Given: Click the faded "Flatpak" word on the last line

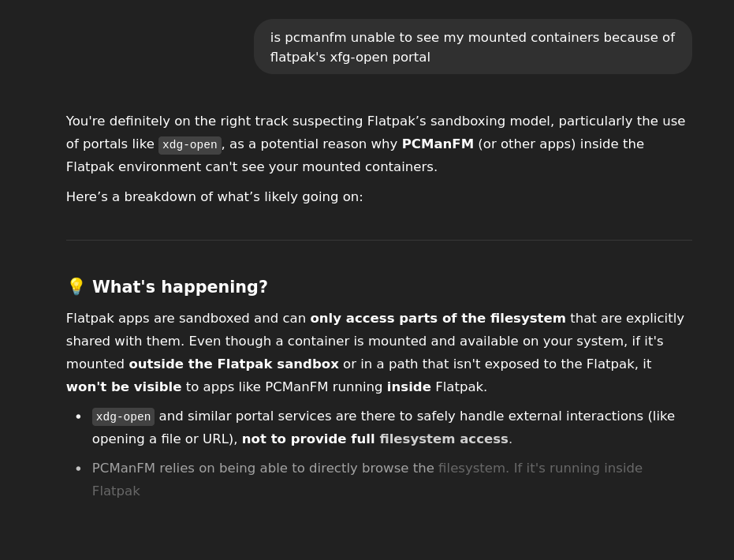Looking at the screenshot, I should [116, 491].
